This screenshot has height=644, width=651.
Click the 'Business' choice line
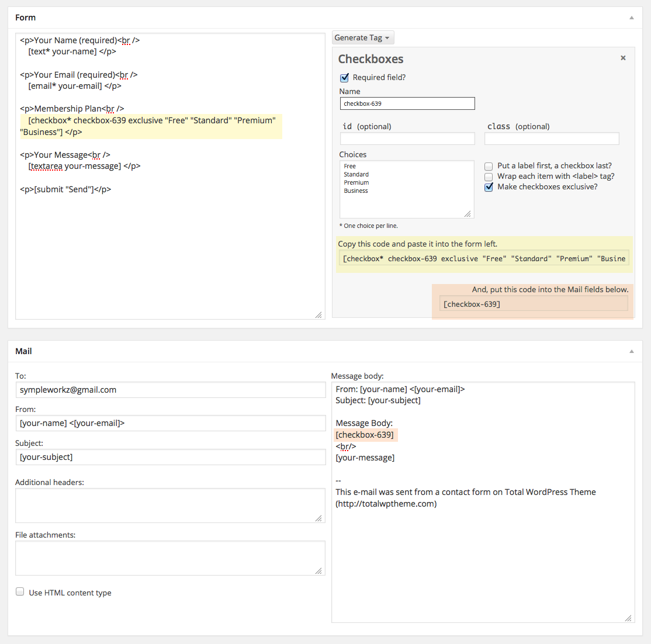click(356, 191)
